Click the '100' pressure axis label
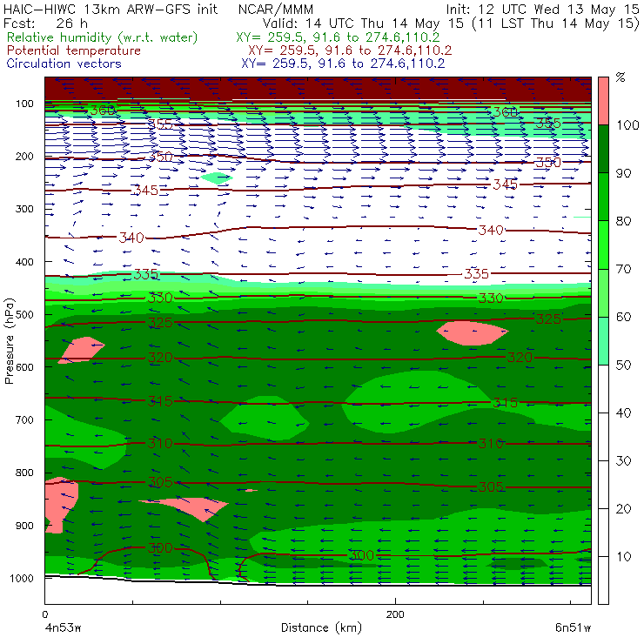The image size is (644, 644). coord(24,104)
